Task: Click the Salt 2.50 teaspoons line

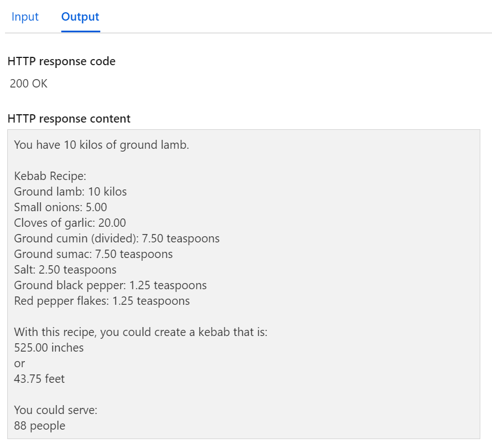Action: (x=65, y=270)
